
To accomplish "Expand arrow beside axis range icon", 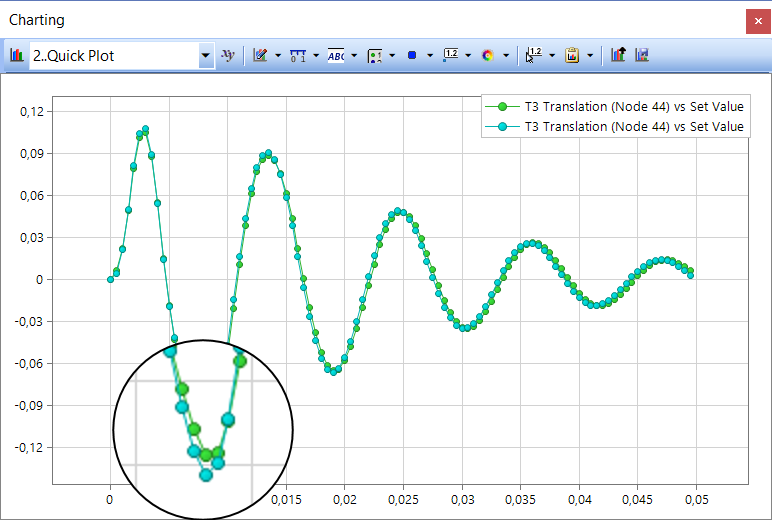I will [316, 56].
